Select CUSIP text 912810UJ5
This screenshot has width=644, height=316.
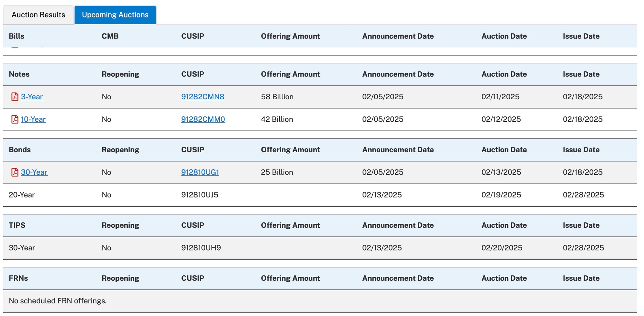pos(200,195)
